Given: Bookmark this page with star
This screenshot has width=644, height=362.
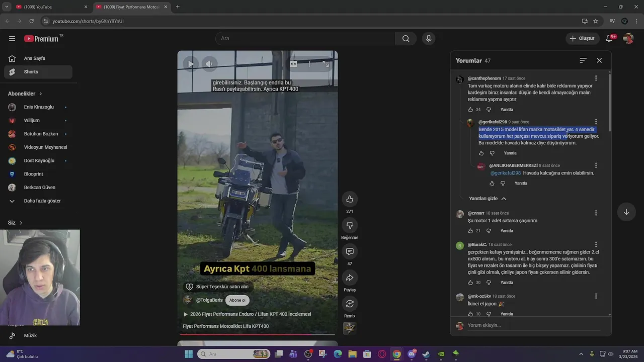Looking at the screenshot, I should click(596, 21).
